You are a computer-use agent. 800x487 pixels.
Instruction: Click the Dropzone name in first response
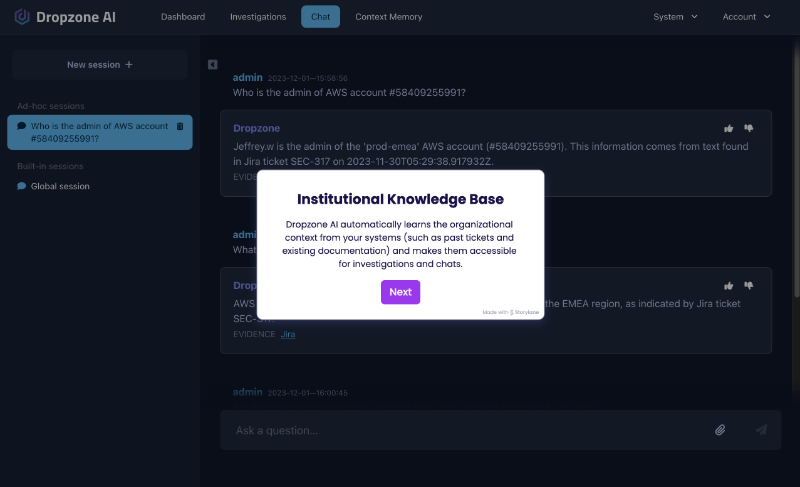[x=256, y=128]
